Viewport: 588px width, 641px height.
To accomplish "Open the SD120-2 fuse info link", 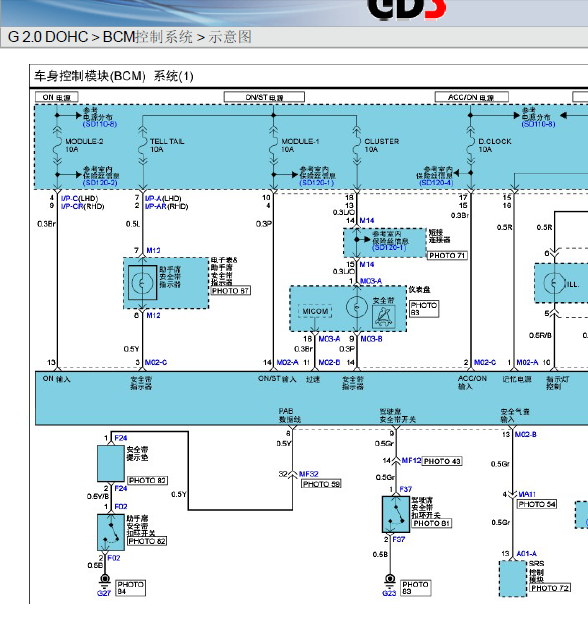I will coord(100,182).
